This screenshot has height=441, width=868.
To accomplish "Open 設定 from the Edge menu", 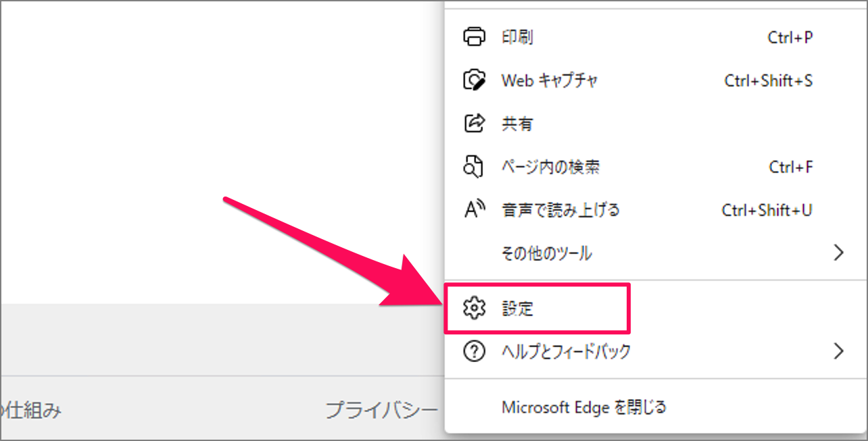I will (518, 309).
